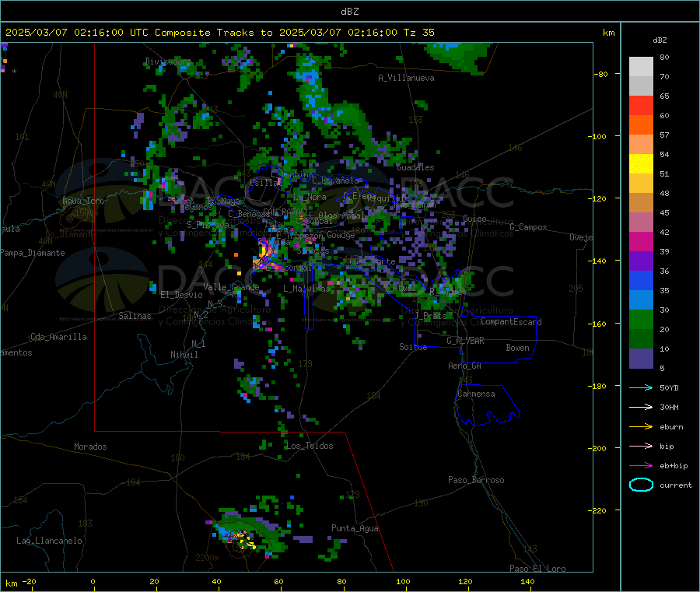Click the Soitue map label

click(413, 347)
